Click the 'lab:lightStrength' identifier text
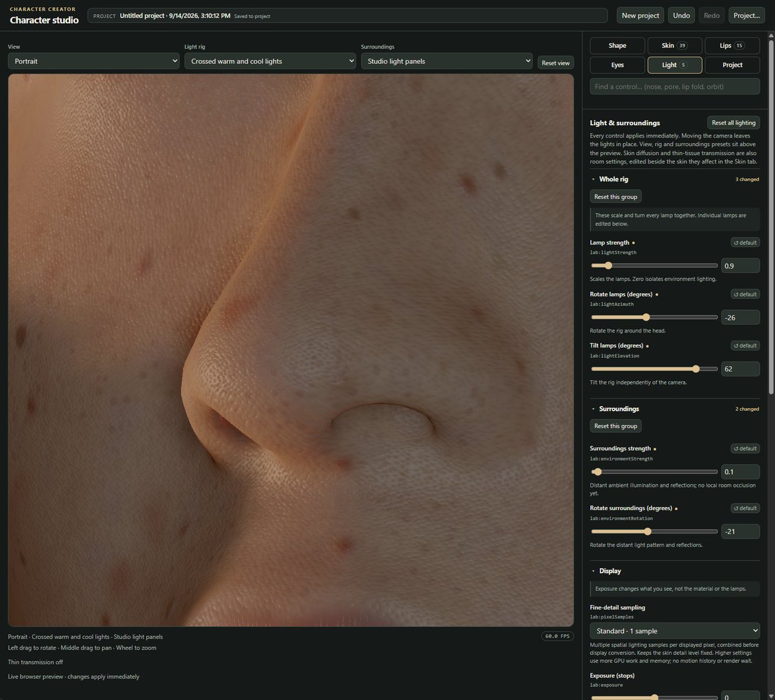The width and height of the screenshot is (775, 700). click(x=613, y=252)
